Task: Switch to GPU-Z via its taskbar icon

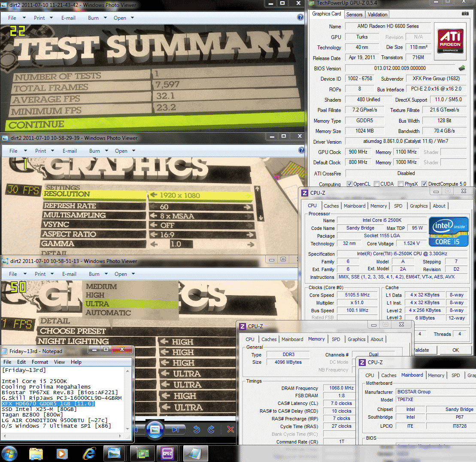Action: pyautogui.click(x=142, y=454)
